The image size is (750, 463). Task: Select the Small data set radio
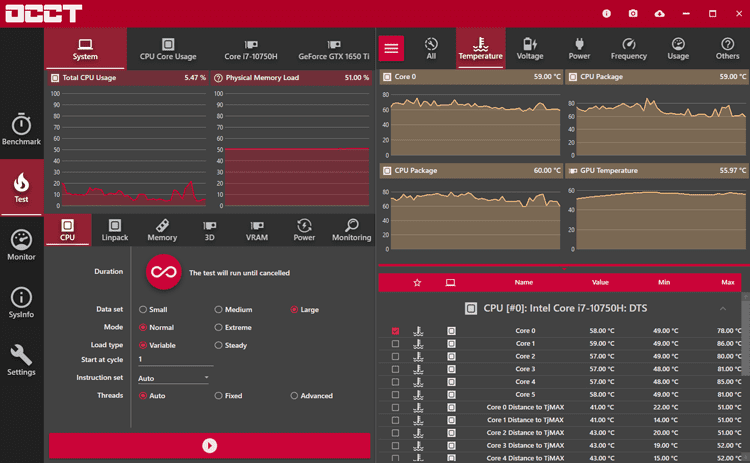(x=143, y=309)
